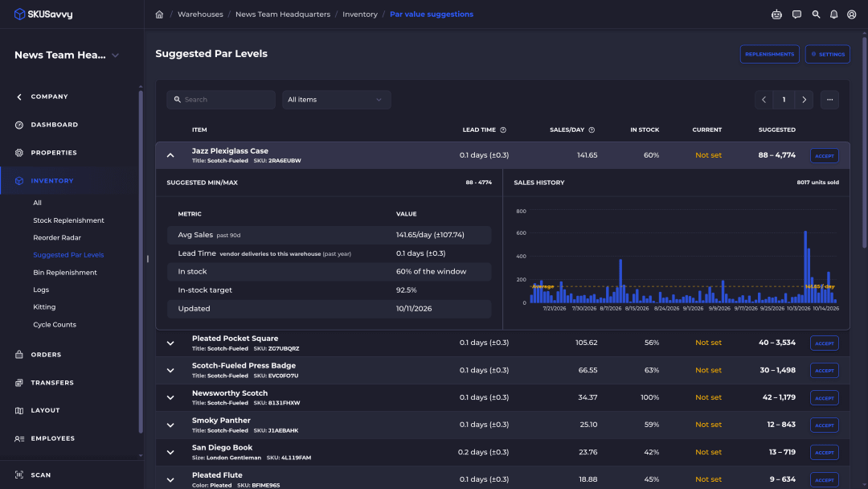Open the assistant robot icon
This screenshot has height=489, width=868.
coord(776,14)
